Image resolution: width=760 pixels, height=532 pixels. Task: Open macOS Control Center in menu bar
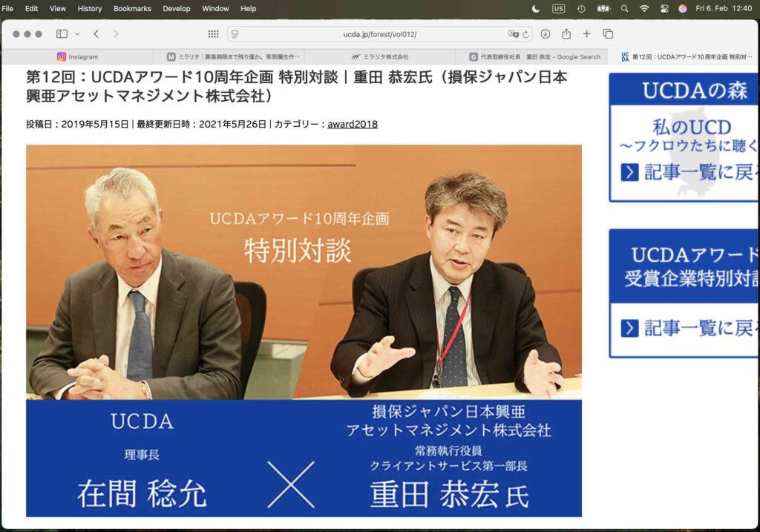point(663,9)
